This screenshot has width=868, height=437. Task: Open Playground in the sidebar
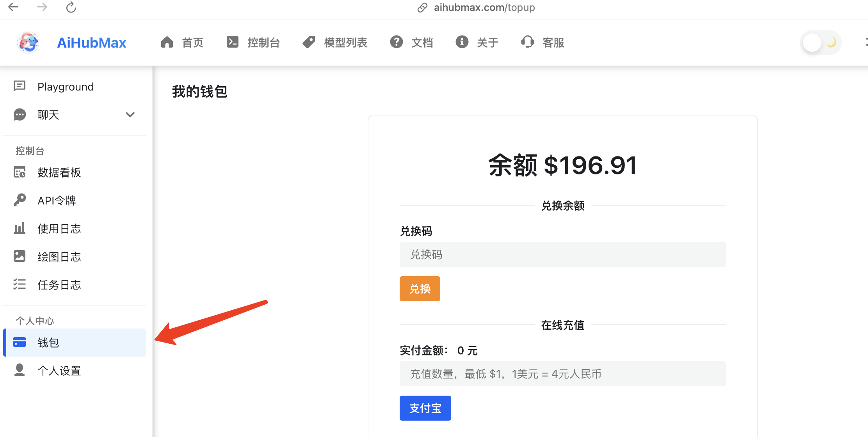pyautogui.click(x=66, y=87)
